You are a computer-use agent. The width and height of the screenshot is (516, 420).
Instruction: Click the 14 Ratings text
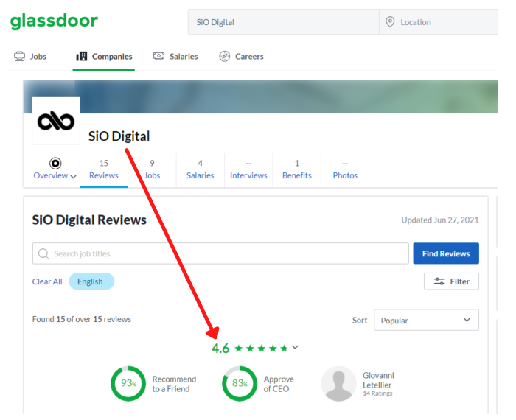(x=377, y=393)
